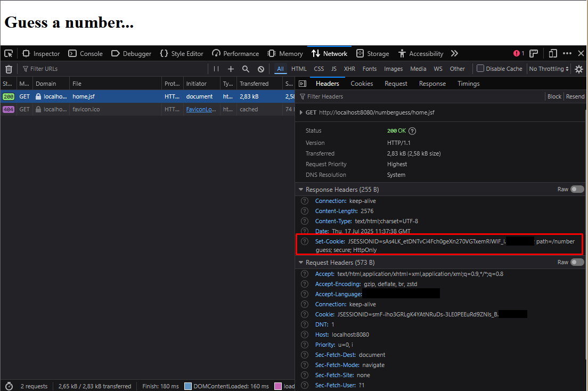Switch to the Cookies tab
Screen dimensions: 588x391
click(x=362, y=84)
